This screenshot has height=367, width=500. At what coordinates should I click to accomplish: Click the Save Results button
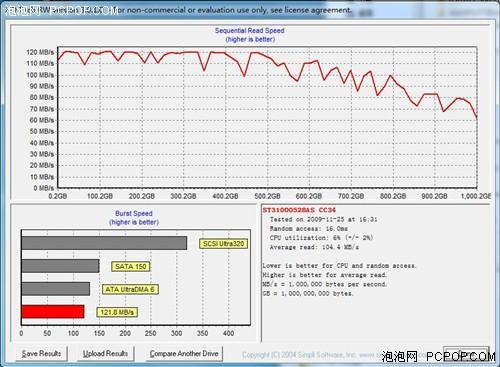tap(41, 353)
